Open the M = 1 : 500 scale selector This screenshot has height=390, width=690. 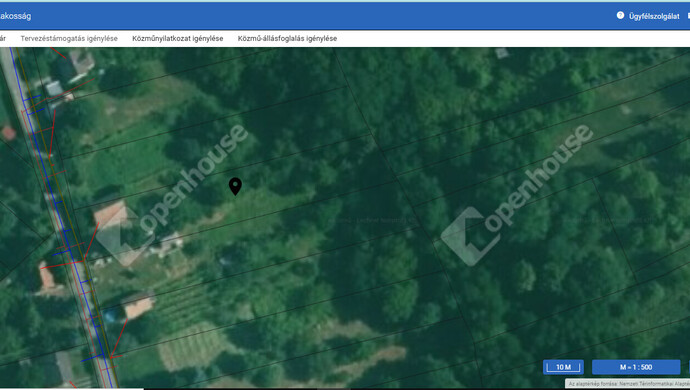click(x=636, y=367)
